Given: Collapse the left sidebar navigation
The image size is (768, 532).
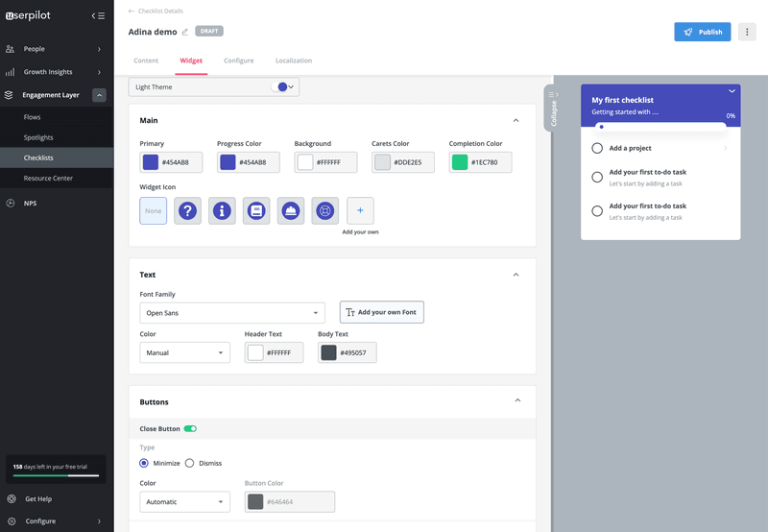Looking at the screenshot, I should (x=98, y=15).
